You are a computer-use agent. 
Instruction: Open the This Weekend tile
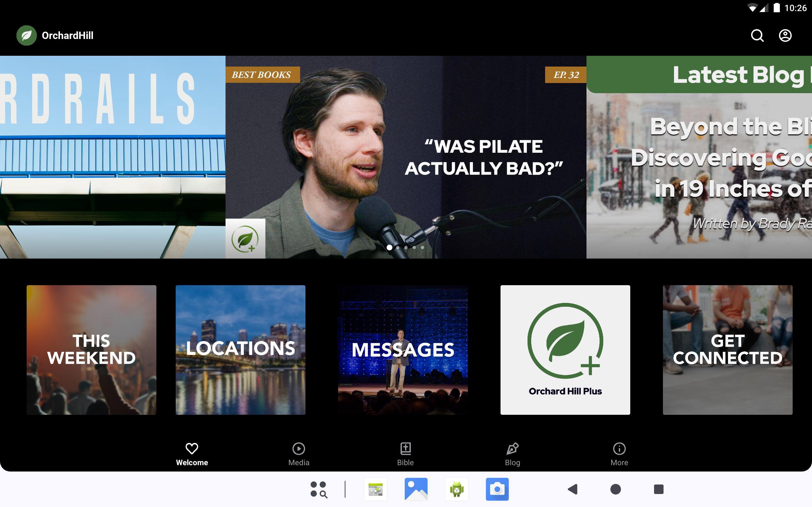pos(91,350)
